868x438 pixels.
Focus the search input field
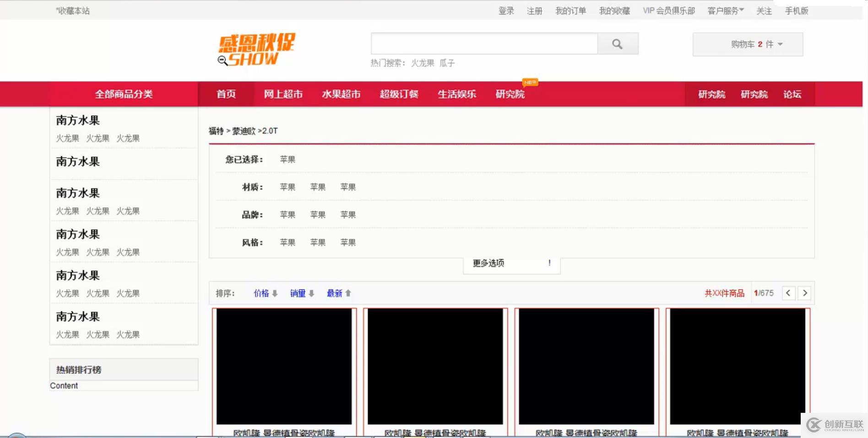pyautogui.click(x=484, y=44)
